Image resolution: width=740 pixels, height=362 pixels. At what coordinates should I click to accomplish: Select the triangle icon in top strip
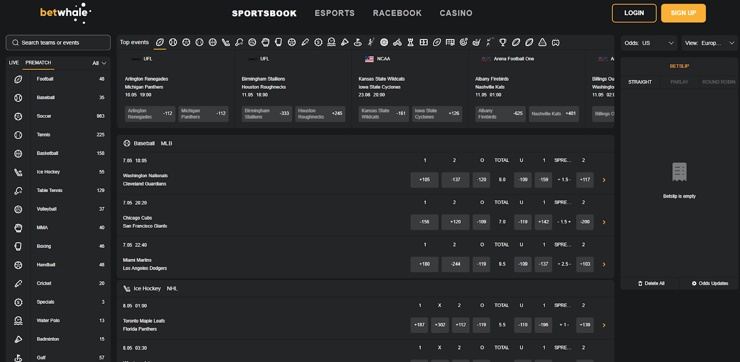542,42
